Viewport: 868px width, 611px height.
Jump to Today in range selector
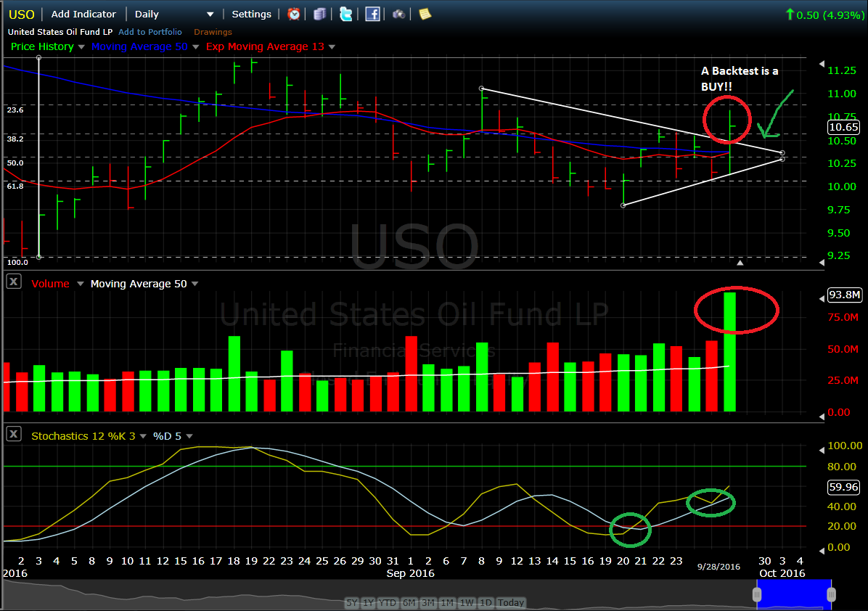(x=511, y=602)
